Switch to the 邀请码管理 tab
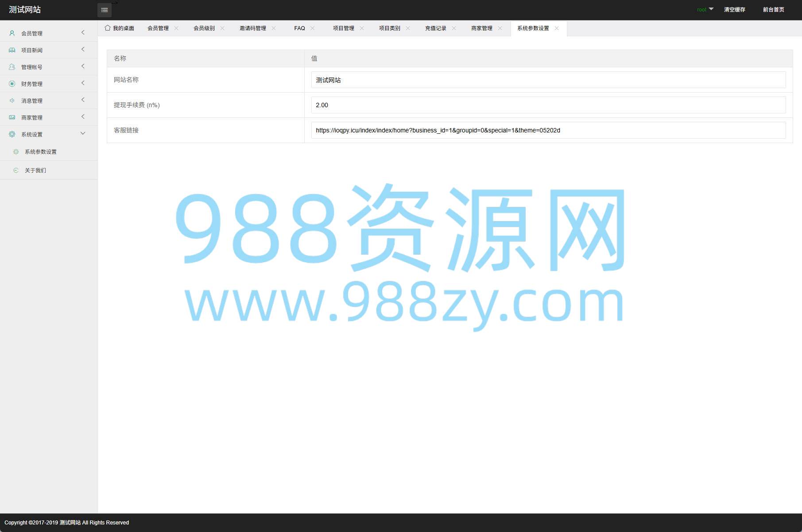 point(252,28)
